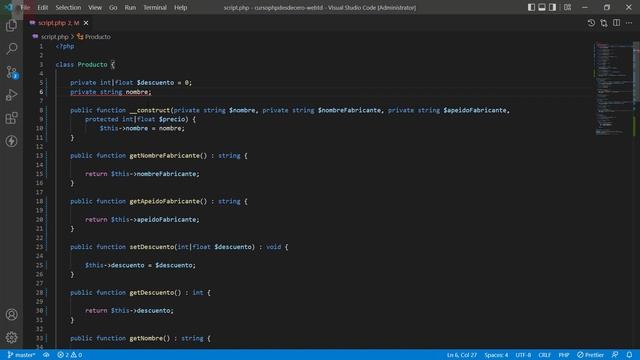
Task: Open notifications bell
Action: click(x=629, y=355)
